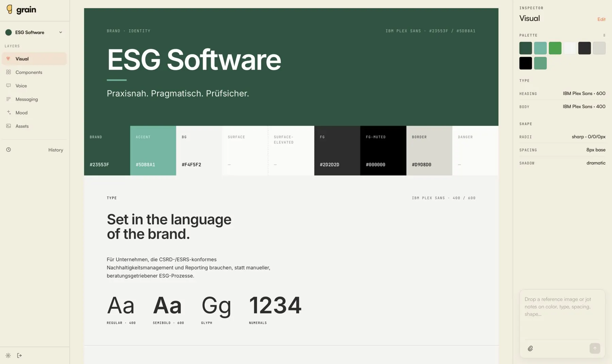Click the BORDER #D9D8D0 color tile
Screen dimensions: 612x364
pos(429,151)
